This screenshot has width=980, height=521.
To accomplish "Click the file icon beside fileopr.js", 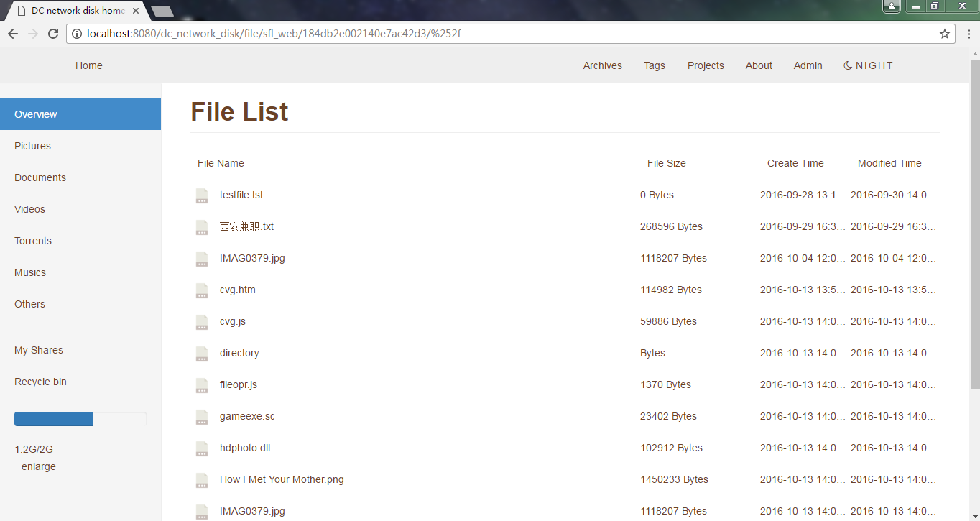I will pyautogui.click(x=202, y=385).
